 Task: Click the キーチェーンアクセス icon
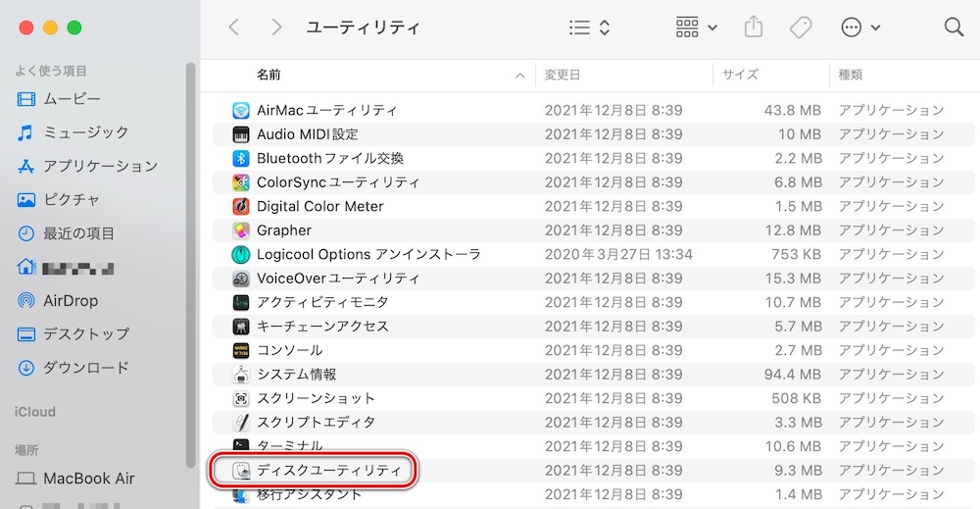coord(241,327)
